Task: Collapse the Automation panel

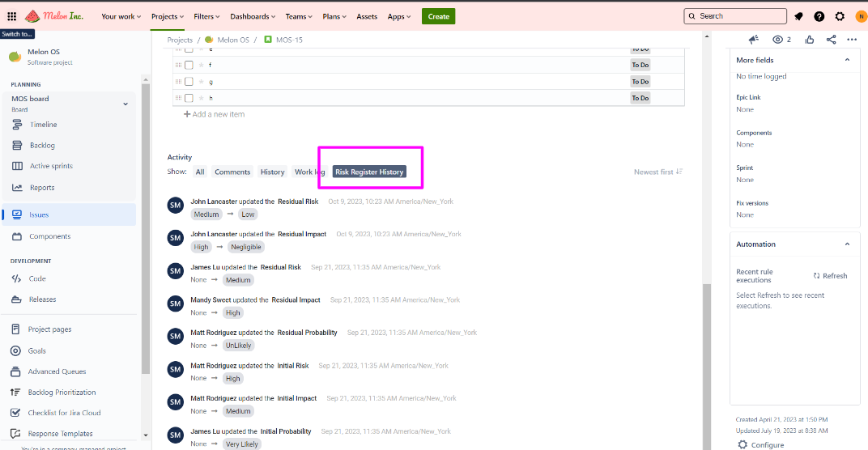Action: click(x=847, y=244)
